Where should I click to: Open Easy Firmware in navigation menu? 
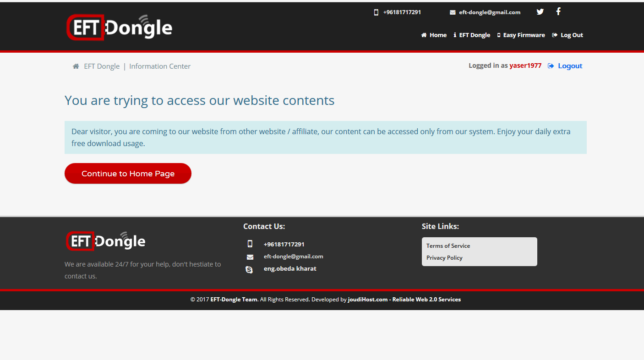(x=521, y=35)
